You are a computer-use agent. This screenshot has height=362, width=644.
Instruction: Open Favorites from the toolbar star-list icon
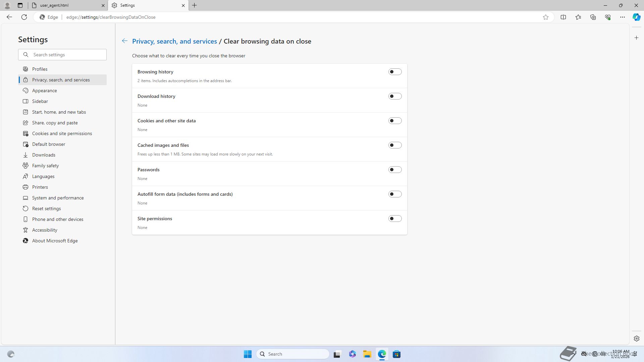[578, 17]
